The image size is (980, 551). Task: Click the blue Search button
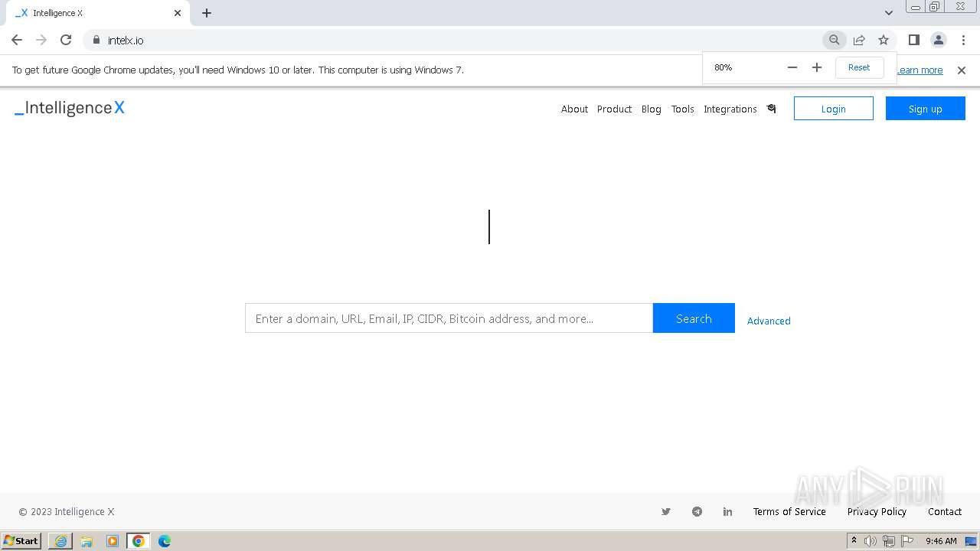point(694,318)
